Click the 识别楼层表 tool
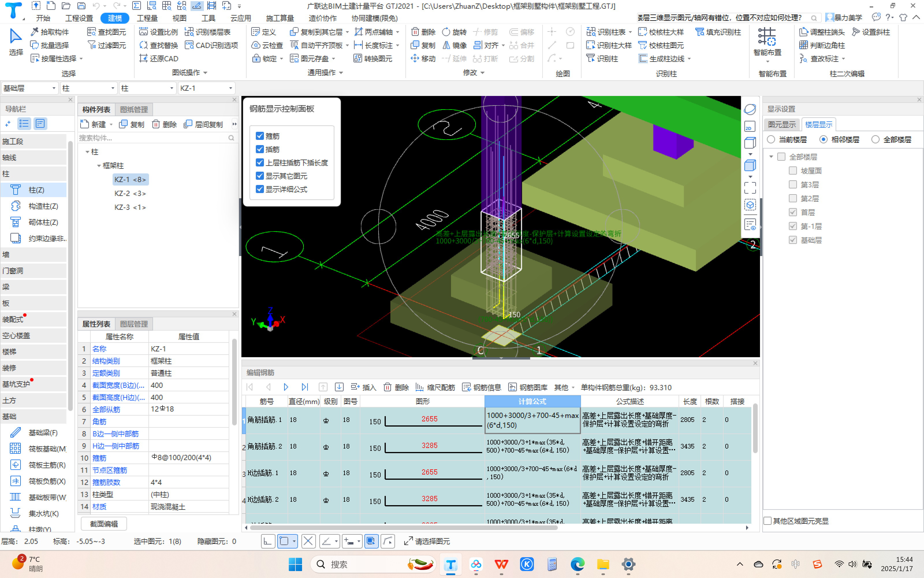The height and width of the screenshot is (578, 924). (208, 32)
